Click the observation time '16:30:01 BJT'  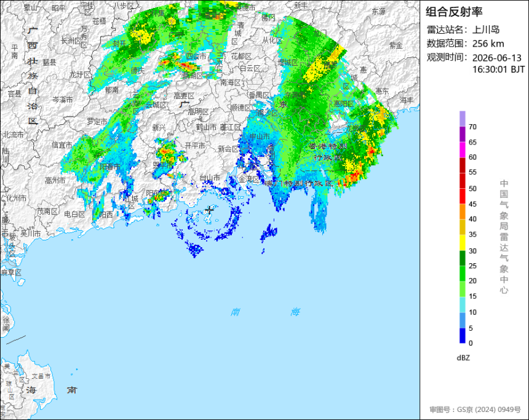click(x=498, y=69)
